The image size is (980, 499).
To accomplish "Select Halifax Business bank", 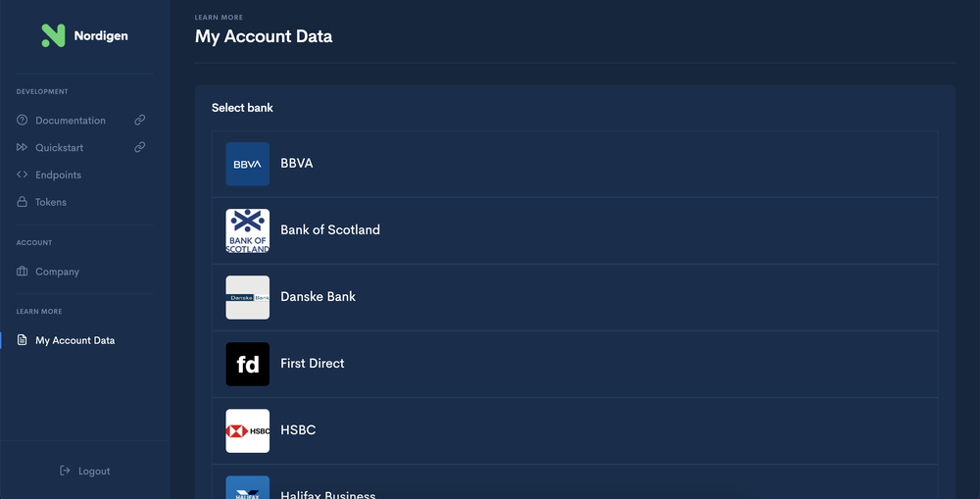I will tap(574, 482).
